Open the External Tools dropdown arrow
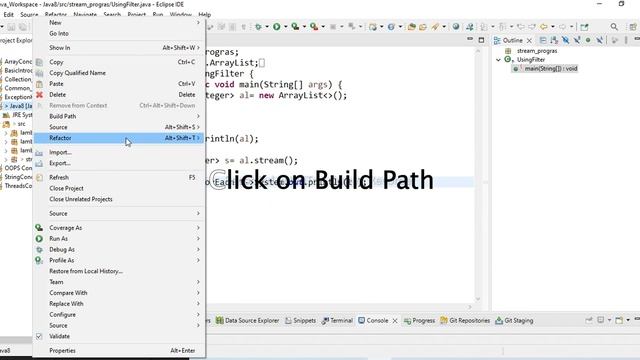Image resolution: width=640 pixels, height=360 pixels. tap(323, 27)
